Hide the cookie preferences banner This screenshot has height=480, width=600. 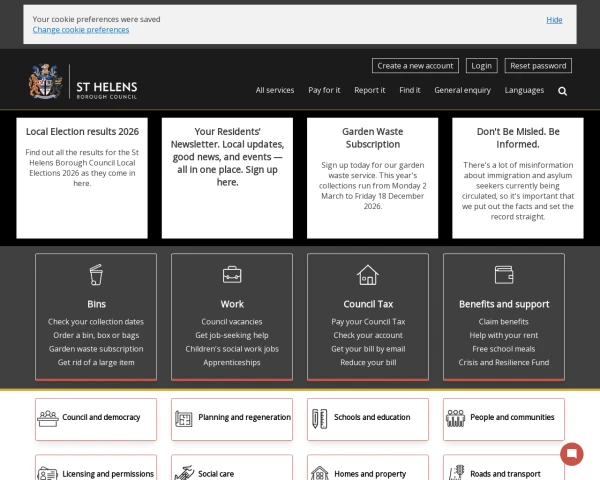click(554, 20)
